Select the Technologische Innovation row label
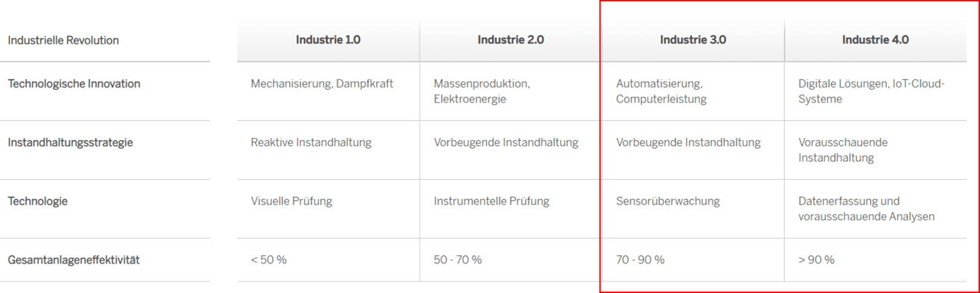 pos(74,84)
